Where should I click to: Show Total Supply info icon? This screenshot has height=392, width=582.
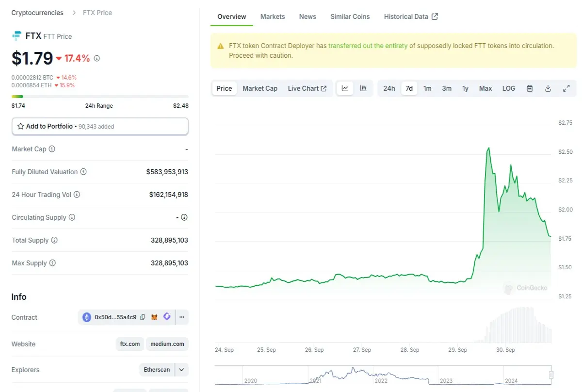54,240
